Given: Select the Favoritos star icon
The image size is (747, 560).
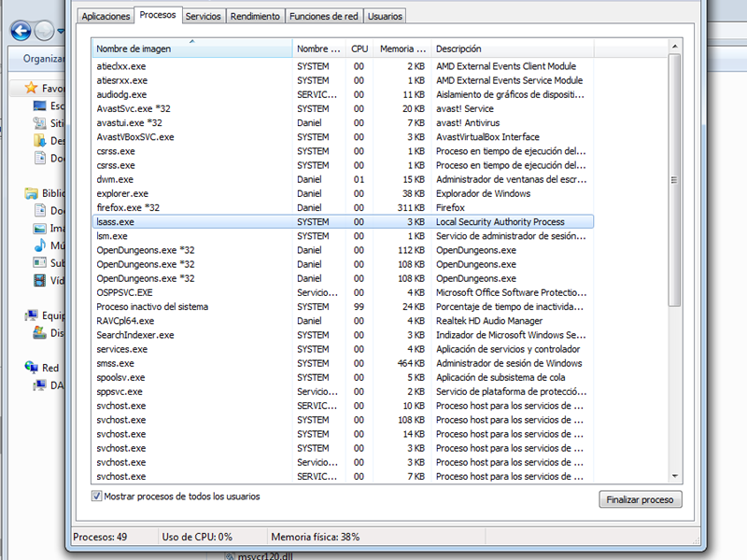Looking at the screenshot, I should (x=31, y=88).
